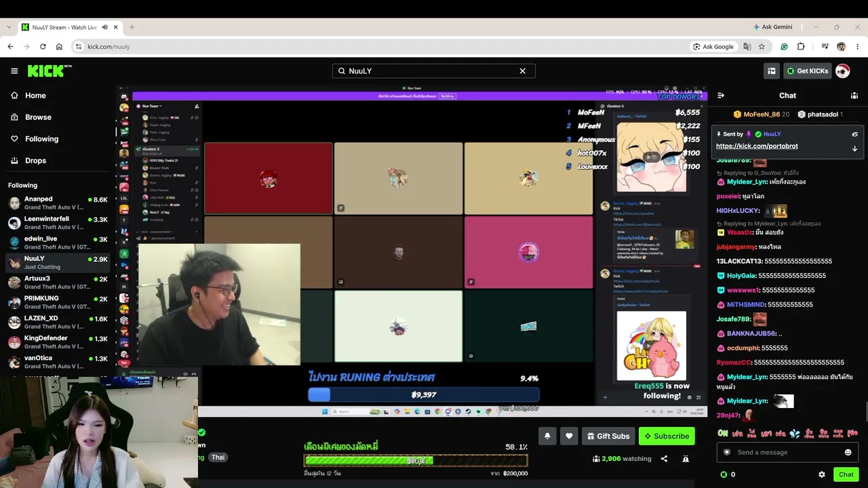Open edwin_live channel in Following list
This screenshot has height=488, width=868.
point(58,243)
